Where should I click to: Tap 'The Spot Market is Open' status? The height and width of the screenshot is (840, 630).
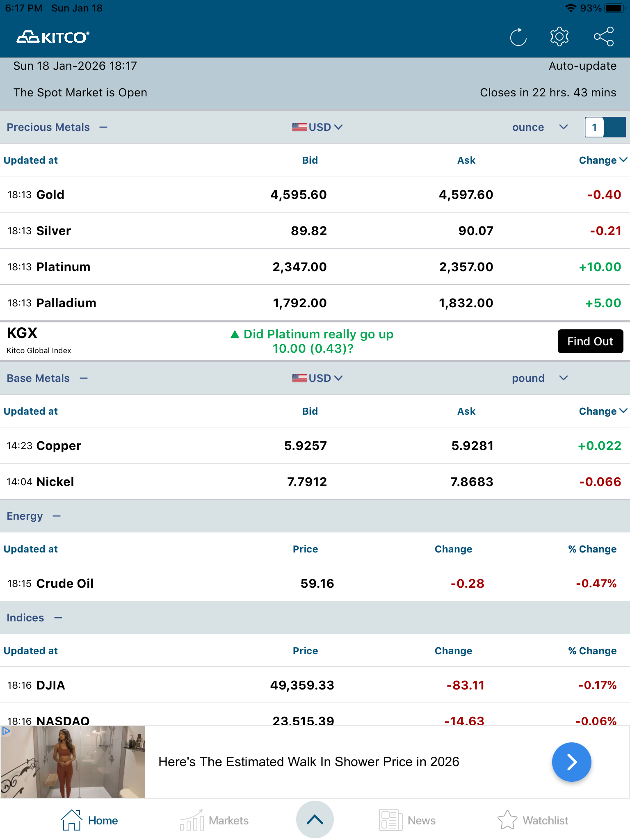[x=80, y=93]
